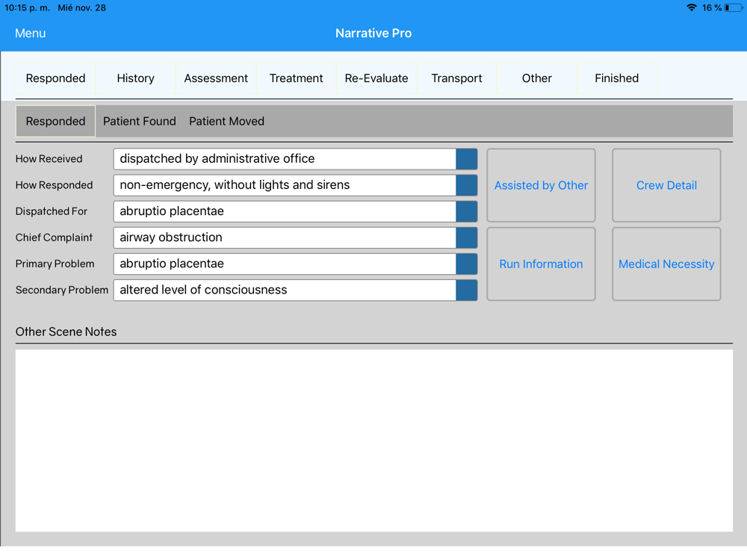
Task: Expand the Secondary Problem dropdown button
Action: (466, 290)
